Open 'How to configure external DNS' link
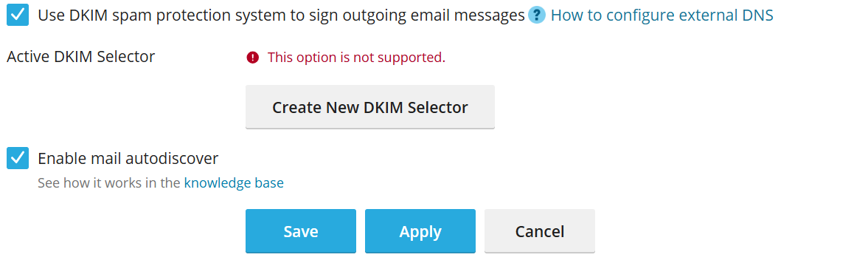The width and height of the screenshot is (868, 277). click(662, 16)
